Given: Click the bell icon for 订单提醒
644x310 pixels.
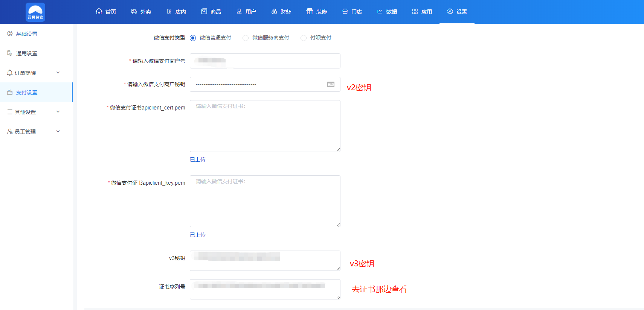Looking at the screenshot, I should [x=10, y=73].
